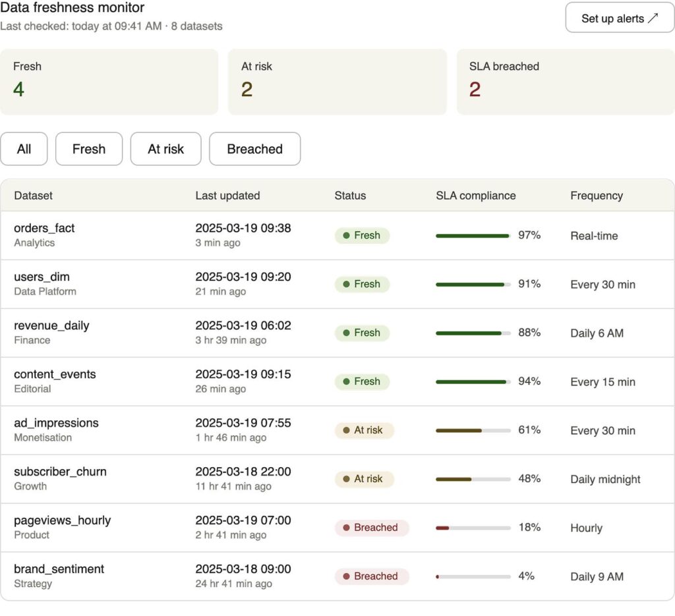Viewport: 675px width, 616px height.
Task: Select the Breached filter tab
Action: pos(255,149)
